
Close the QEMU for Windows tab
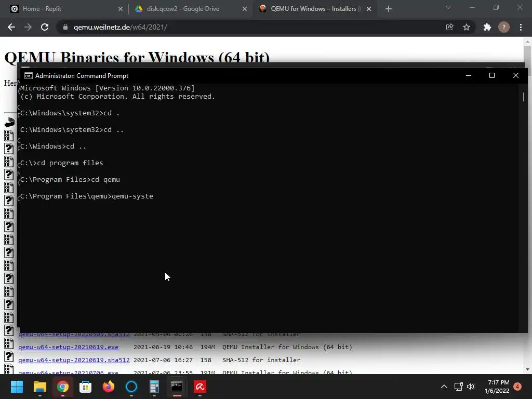click(369, 9)
